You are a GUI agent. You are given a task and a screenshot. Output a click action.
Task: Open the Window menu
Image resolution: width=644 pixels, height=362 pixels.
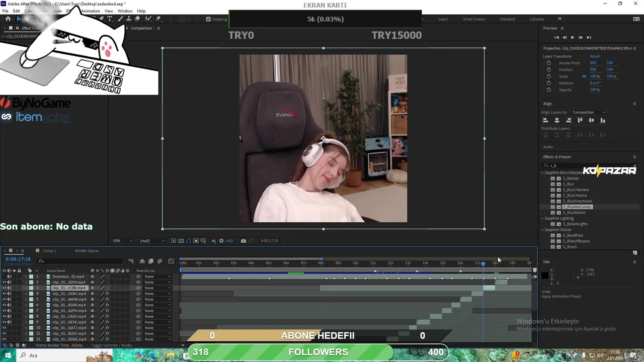(125, 11)
